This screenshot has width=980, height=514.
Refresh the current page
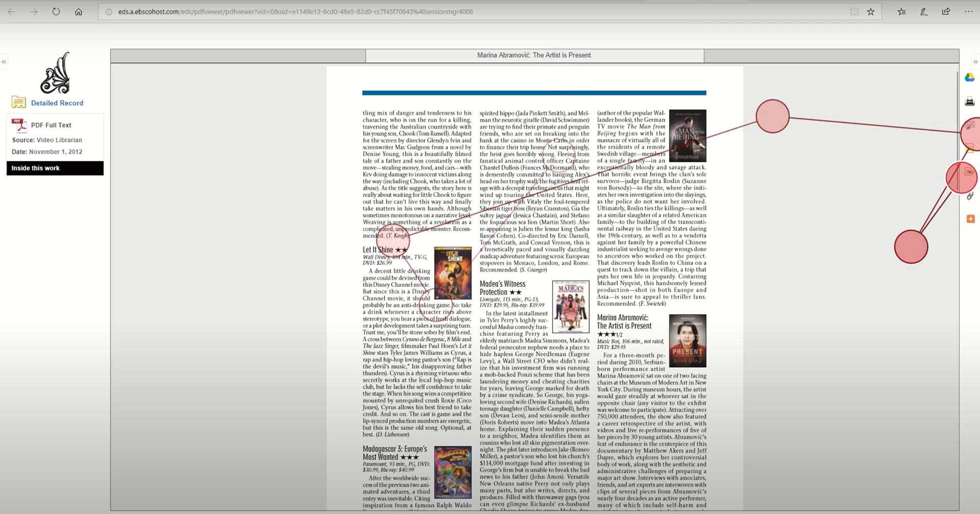(56, 12)
